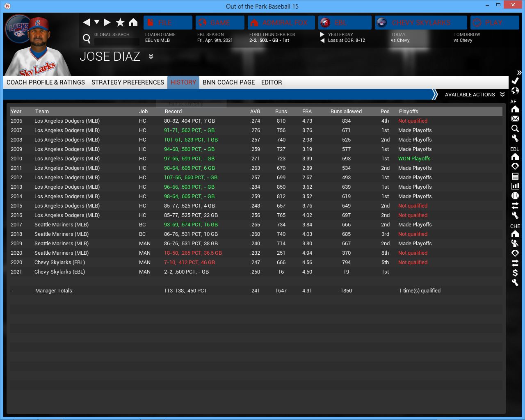The height and width of the screenshot is (420, 525).
Task: Click the ERA column header
Action: pos(307,112)
